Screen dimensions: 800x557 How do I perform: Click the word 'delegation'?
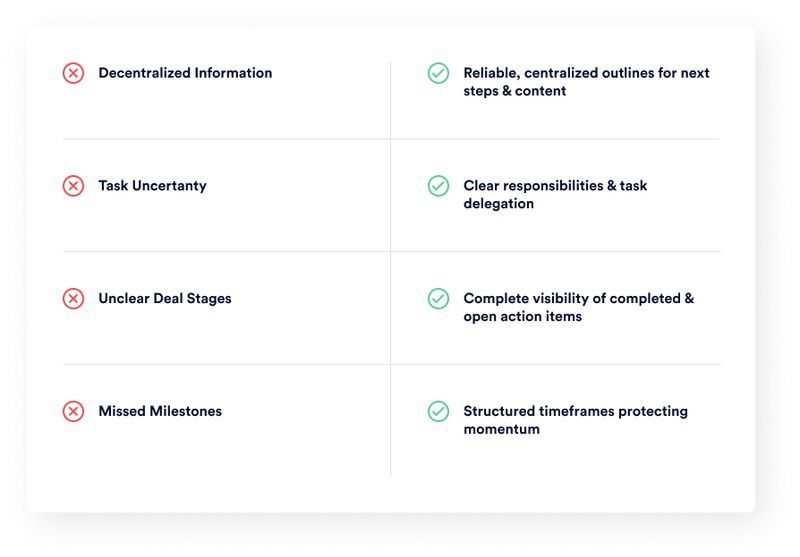[x=498, y=204]
